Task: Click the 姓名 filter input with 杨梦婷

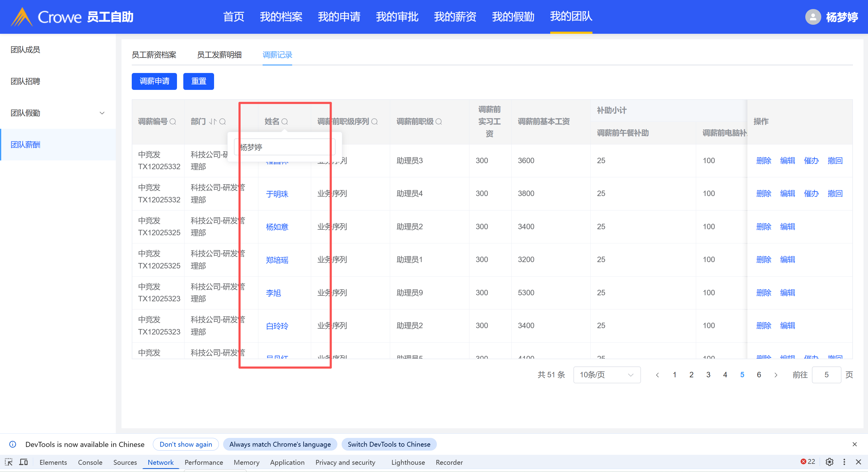Action: (283, 147)
